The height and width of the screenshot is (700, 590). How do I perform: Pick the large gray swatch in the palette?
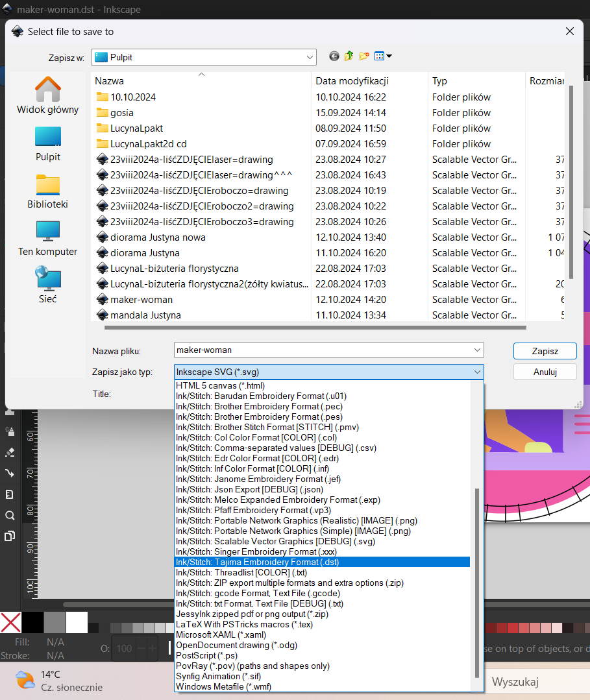pos(55,622)
